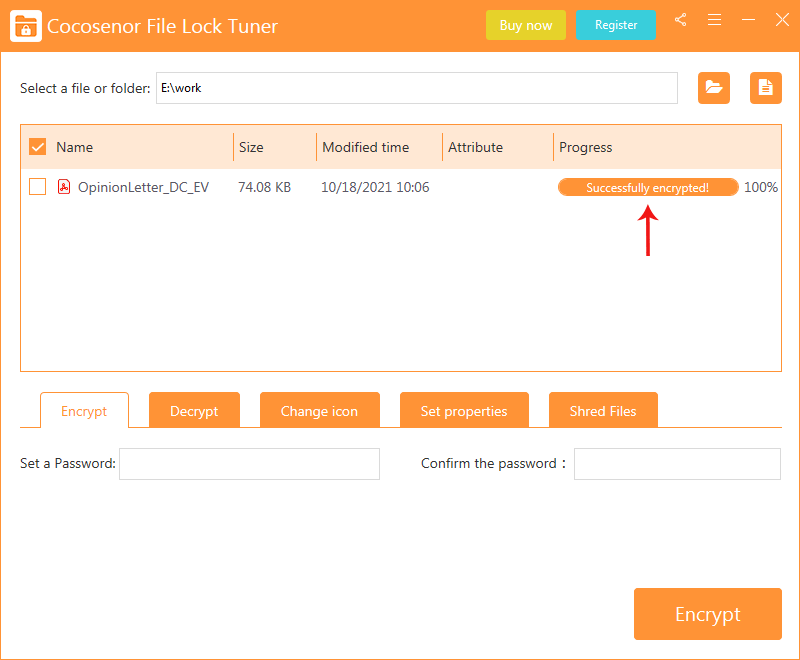Select the Encrypt tab
The height and width of the screenshot is (660, 800).
tap(84, 411)
